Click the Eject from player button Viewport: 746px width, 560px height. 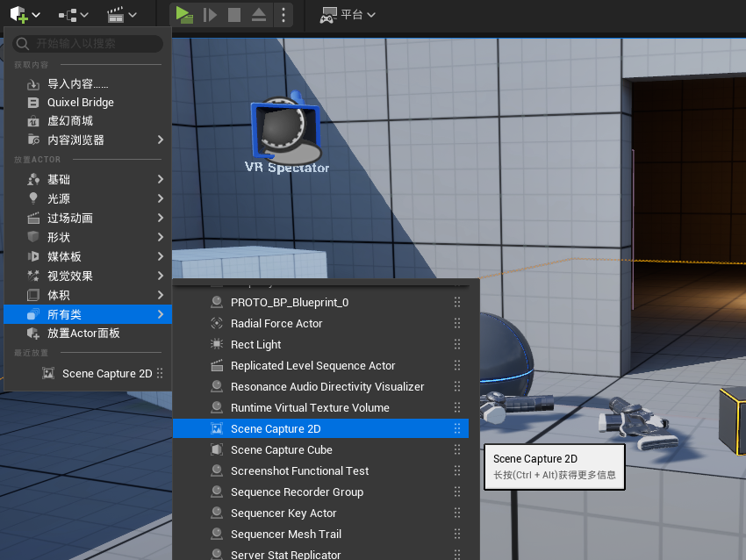tap(259, 15)
